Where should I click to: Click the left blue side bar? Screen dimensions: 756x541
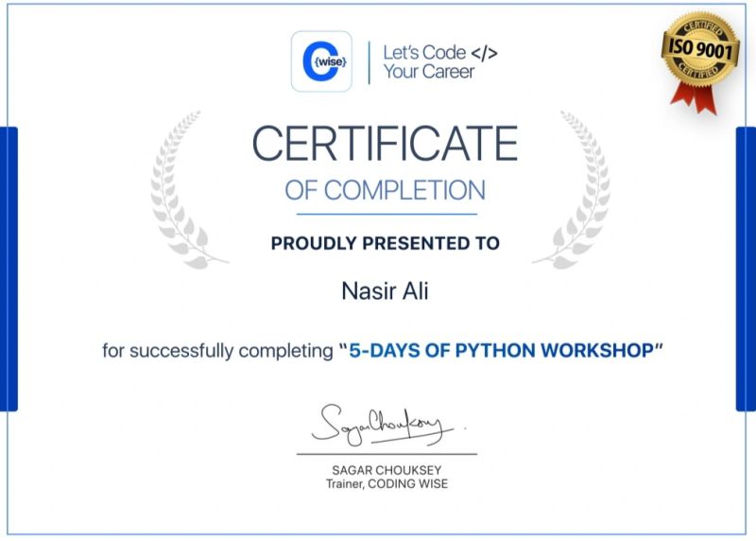(9, 269)
